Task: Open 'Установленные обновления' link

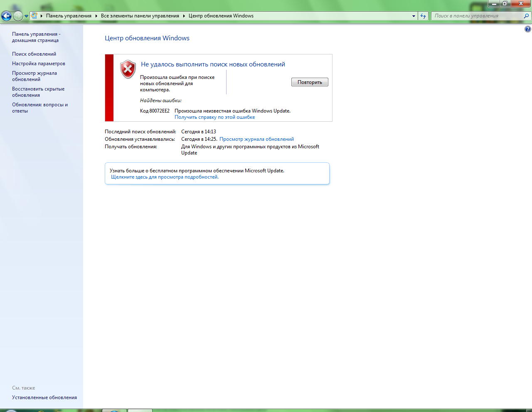Action: click(44, 397)
